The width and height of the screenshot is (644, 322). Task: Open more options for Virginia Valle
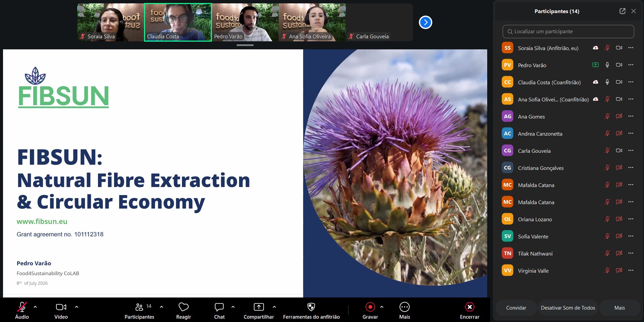pos(631,270)
